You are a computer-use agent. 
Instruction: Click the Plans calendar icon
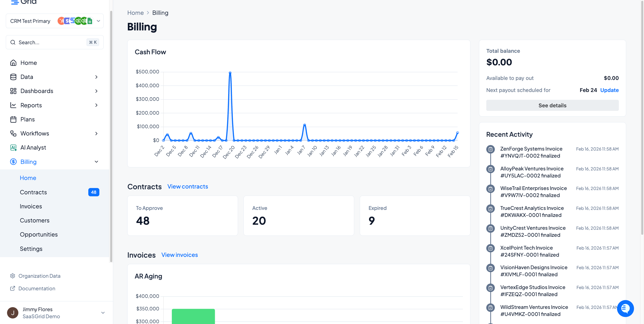[x=13, y=119]
